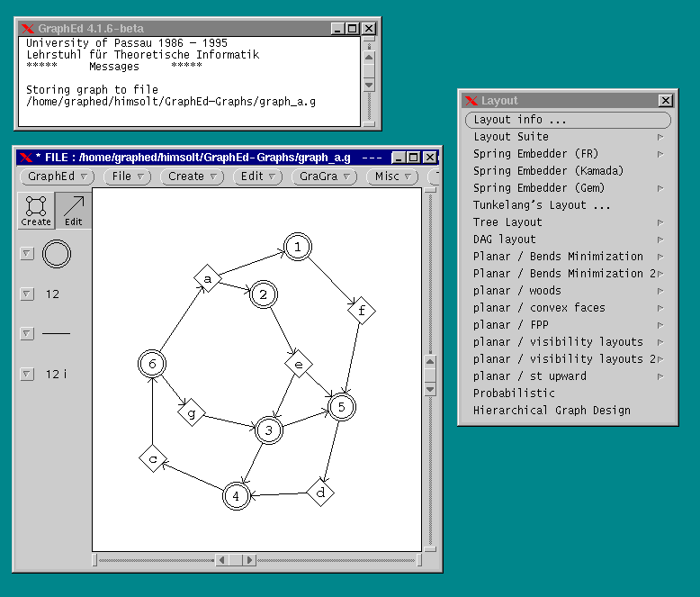Click the Layout info ... button
Screen dimensions: 700x597
(568, 120)
